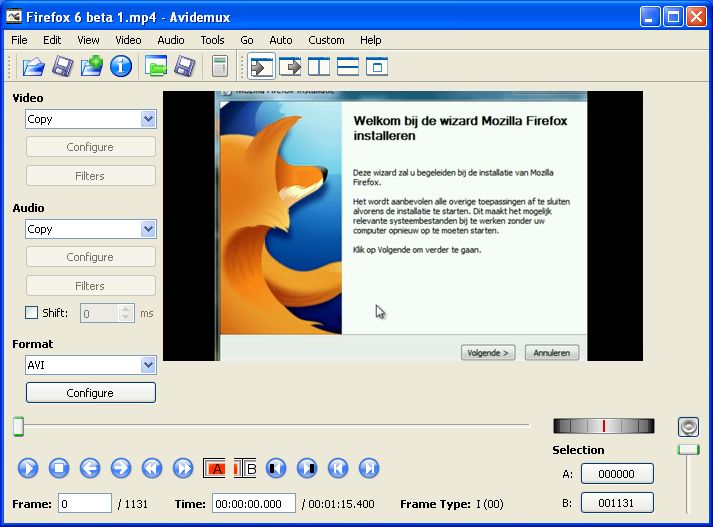Open the Tools menu

212,40
